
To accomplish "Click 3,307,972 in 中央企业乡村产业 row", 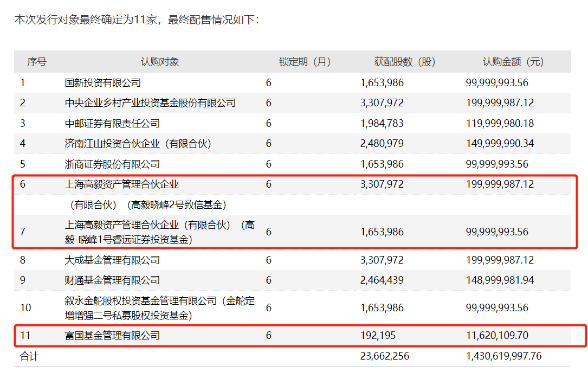I will click(382, 103).
